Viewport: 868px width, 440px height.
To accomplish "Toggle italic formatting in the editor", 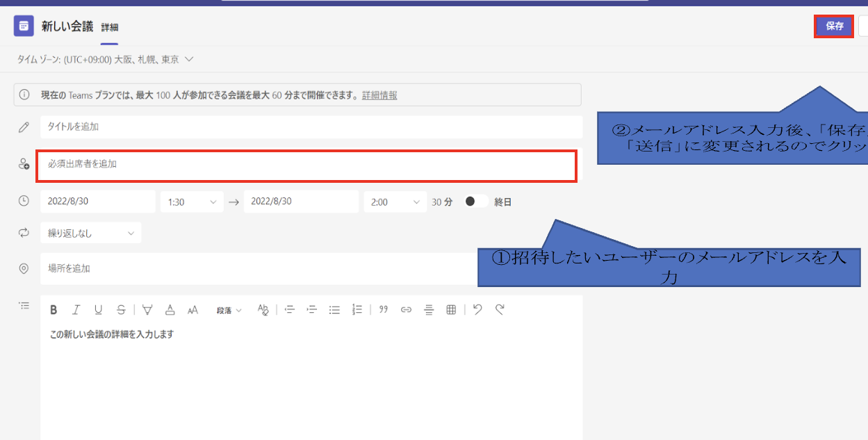I will [x=76, y=310].
